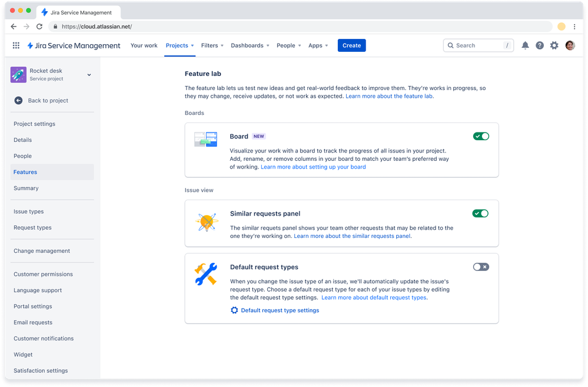Go back with the browser back arrow
Image resolution: width=588 pixels, height=387 pixels.
pos(14,27)
